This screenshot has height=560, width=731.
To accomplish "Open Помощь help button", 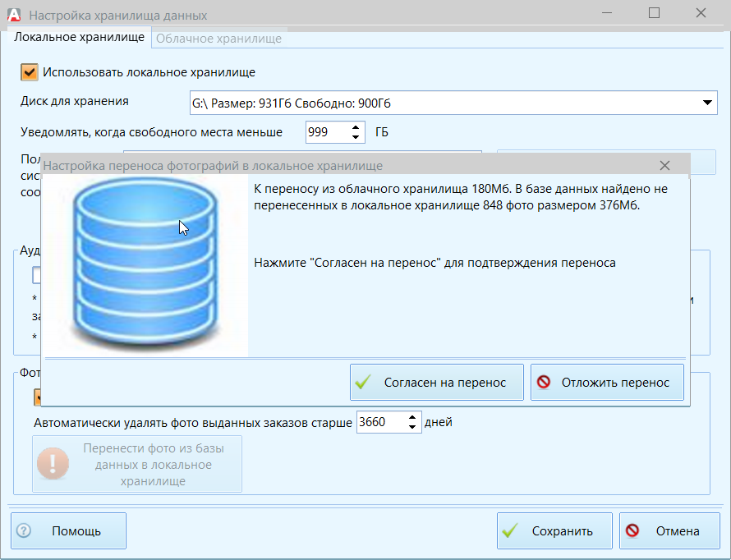I will tap(68, 530).
